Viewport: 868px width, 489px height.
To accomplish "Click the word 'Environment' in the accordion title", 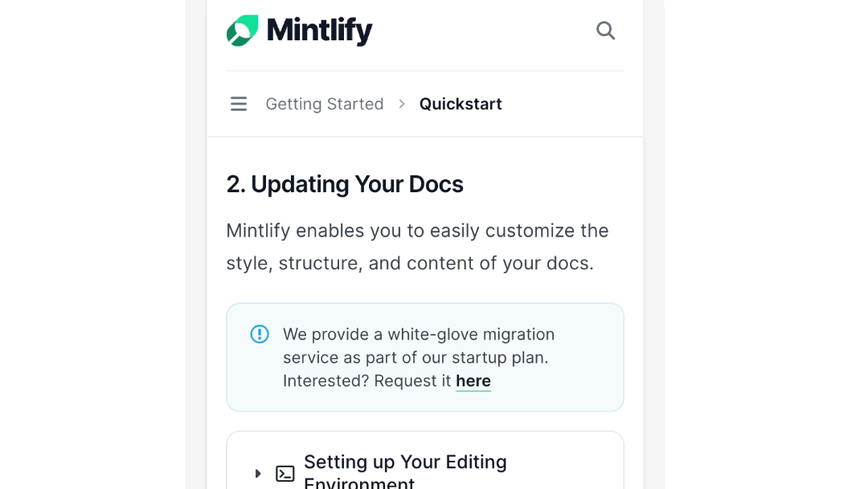I will click(x=359, y=483).
